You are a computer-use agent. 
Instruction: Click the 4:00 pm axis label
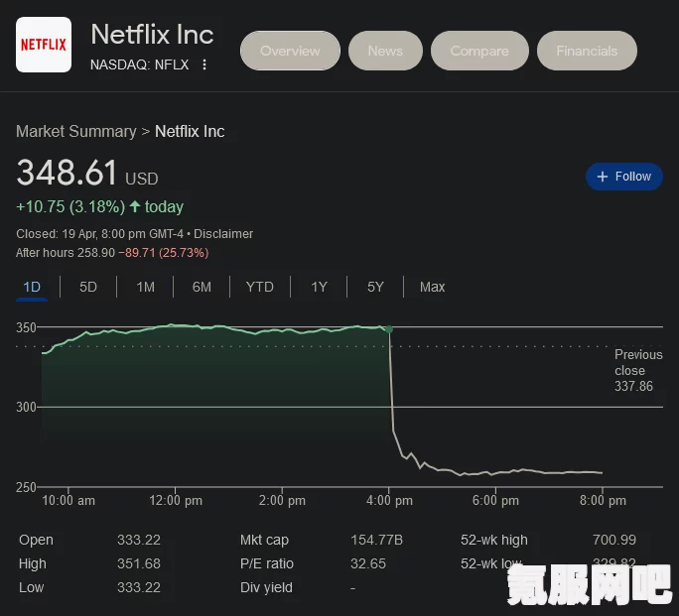pyautogui.click(x=389, y=501)
